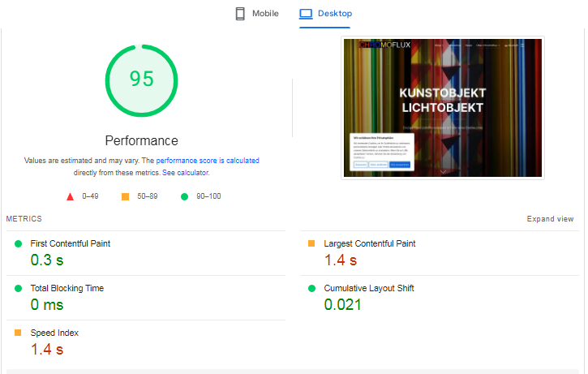Click the mobile phone icon

click(240, 14)
